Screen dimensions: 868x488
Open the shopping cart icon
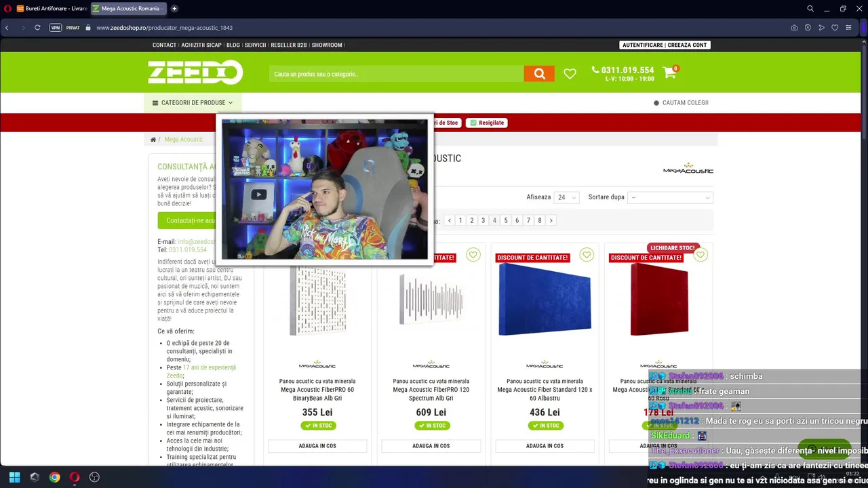pyautogui.click(x=670, y=73)
